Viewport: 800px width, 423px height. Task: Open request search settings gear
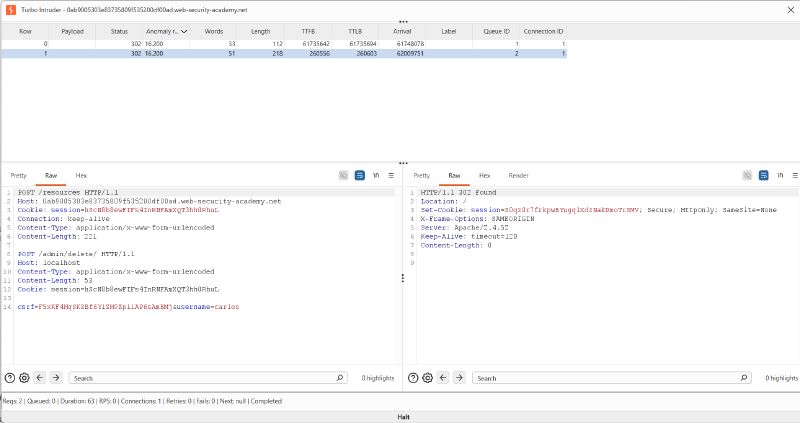coord(24,378)
